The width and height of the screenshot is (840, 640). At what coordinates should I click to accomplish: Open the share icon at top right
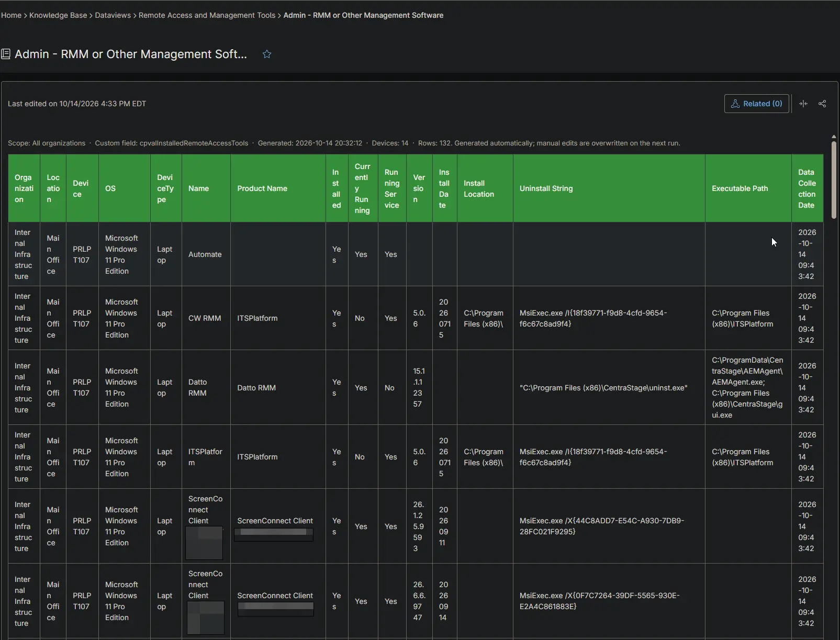coord(822,104)
